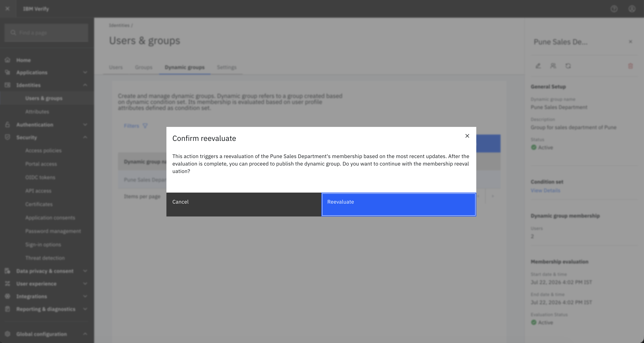Close the Pune Sales side panel
Screen dimensions: 644x343
click(631, 42)
